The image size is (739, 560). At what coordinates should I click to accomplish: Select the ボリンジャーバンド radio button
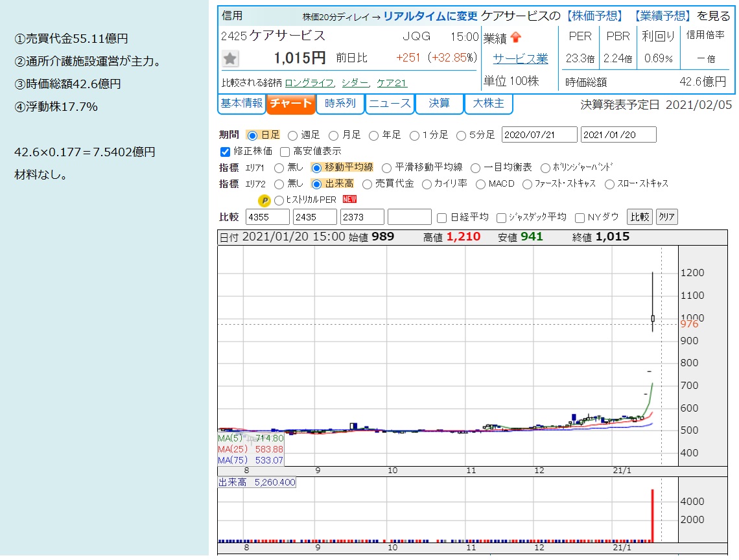[x=545, y=168]
